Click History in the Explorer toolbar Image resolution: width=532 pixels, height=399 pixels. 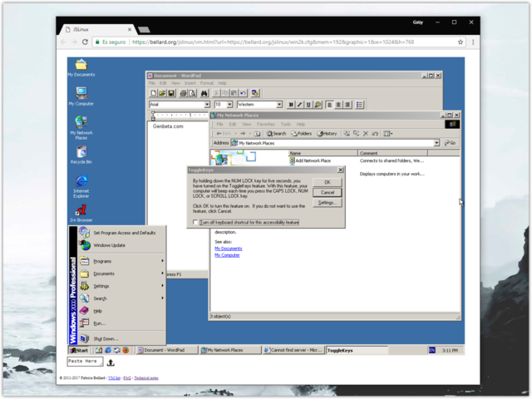coord(327,134)
